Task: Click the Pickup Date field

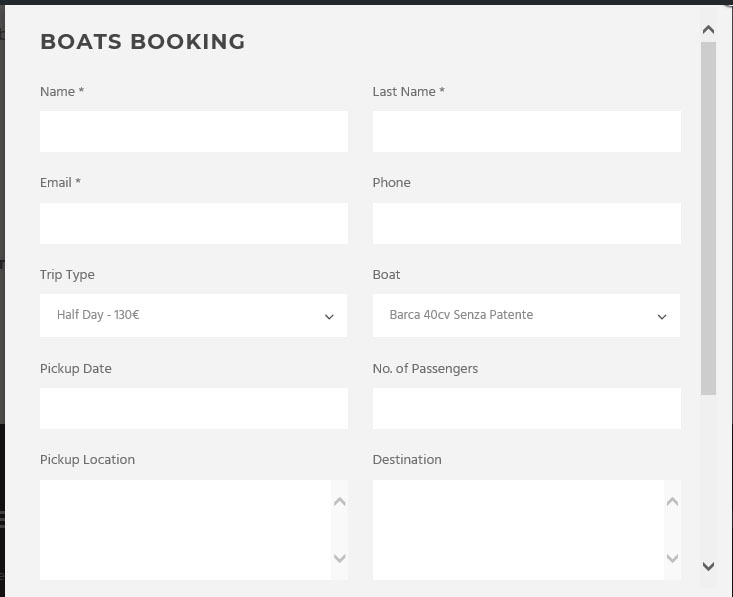Action: click(193, 408)
